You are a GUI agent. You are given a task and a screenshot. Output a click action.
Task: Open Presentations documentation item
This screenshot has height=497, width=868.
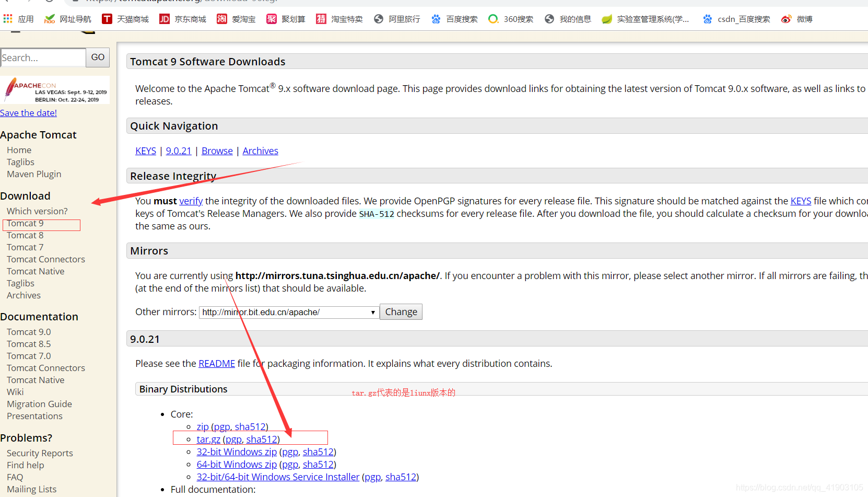pyautogui.click(x=34, y=416)
